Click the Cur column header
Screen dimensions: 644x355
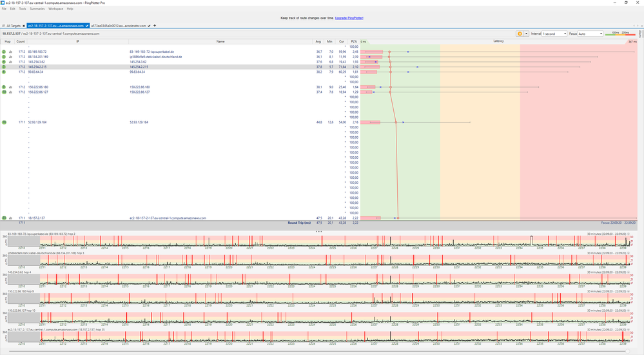point(342,41)
